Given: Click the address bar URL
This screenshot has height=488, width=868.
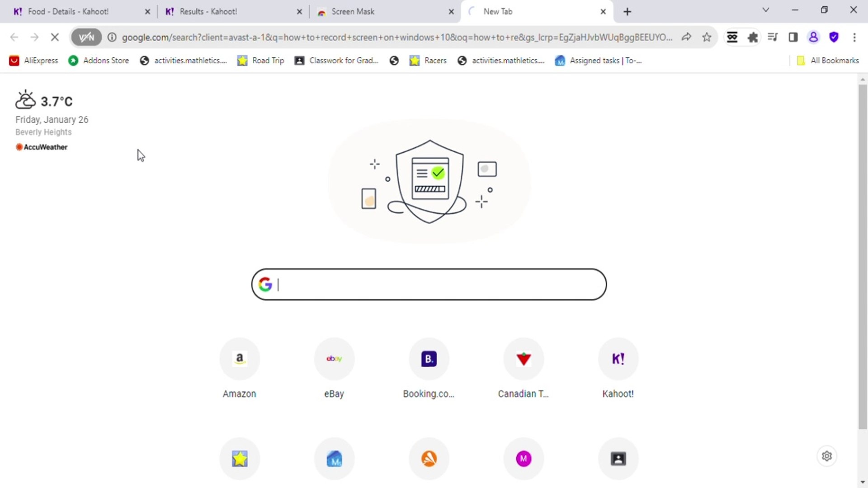Looking at the screenshot, I should (397, 38).
